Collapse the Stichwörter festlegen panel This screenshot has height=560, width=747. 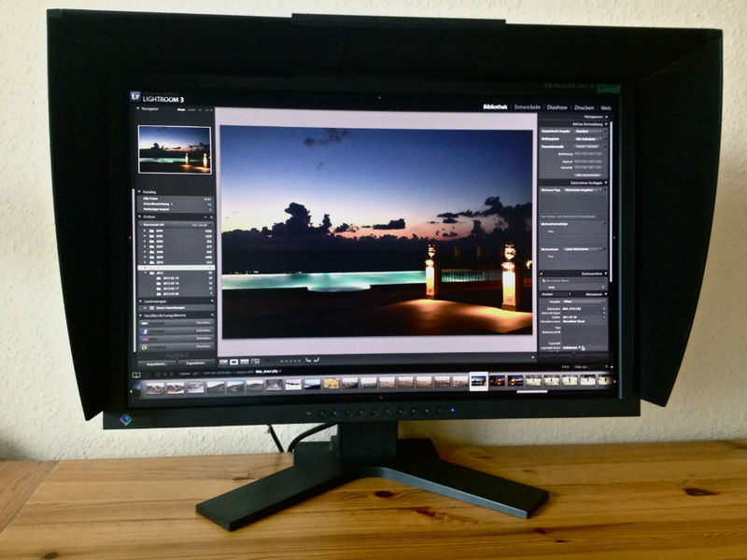[606, 182]
